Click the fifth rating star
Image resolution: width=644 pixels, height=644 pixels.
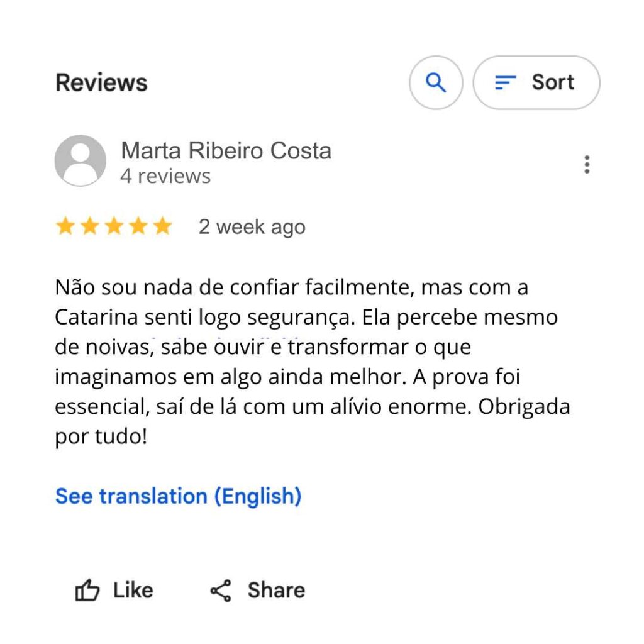pyautogui.click(x=162, y=226)
